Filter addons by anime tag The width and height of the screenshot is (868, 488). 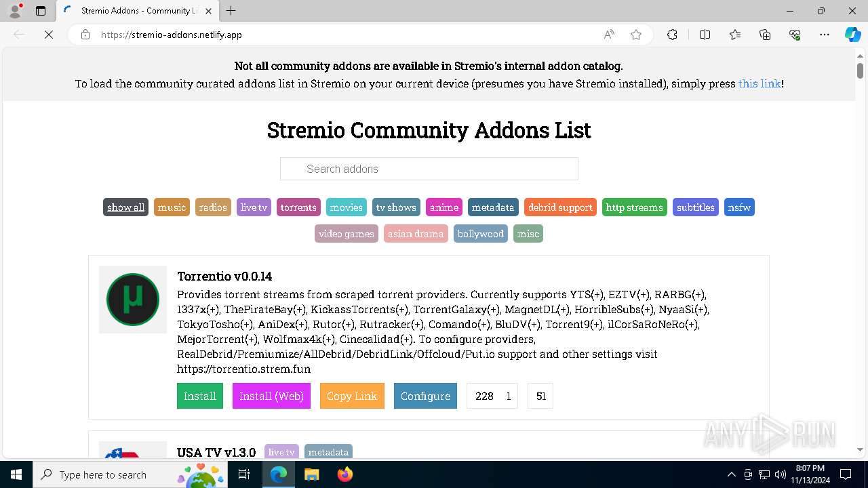point(444,207)
